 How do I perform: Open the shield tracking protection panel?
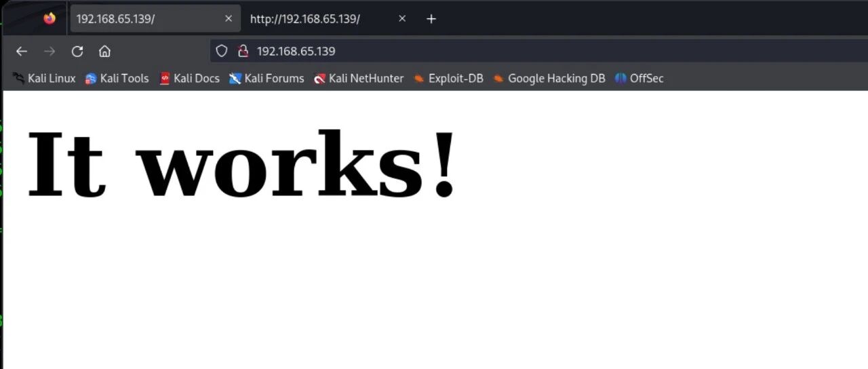[x=221, y=51]
